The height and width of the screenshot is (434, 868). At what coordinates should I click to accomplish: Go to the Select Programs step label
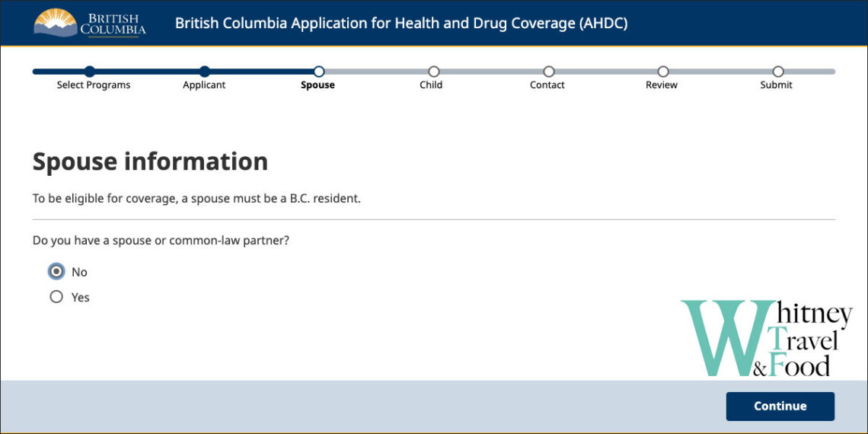[x=94, y=85]
